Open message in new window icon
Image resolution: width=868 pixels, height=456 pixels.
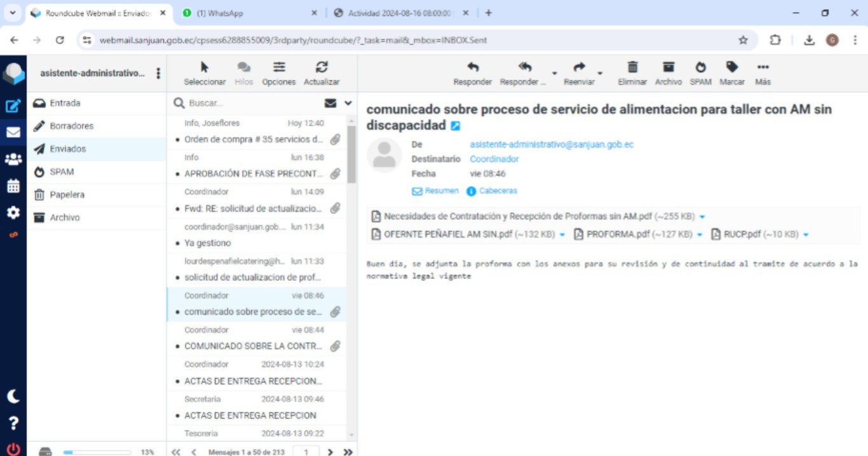coord(456,126)
